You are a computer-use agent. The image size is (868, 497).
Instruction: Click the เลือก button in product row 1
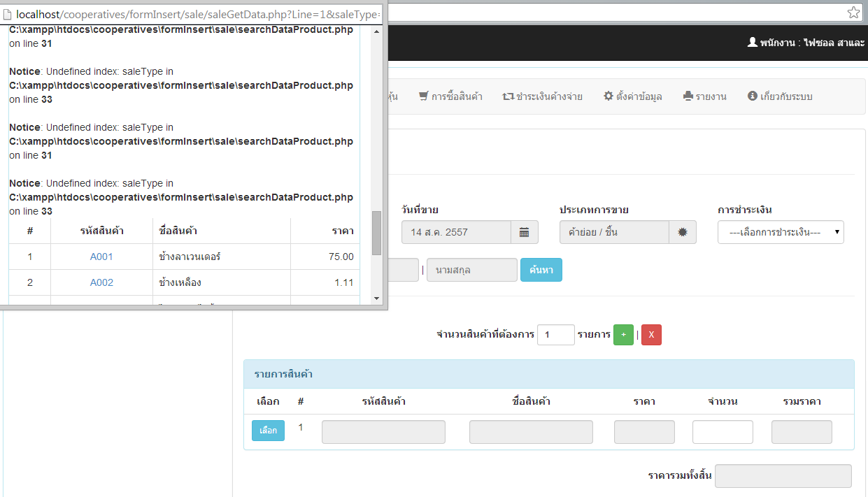pyautogui.click(x=269, y=431)
